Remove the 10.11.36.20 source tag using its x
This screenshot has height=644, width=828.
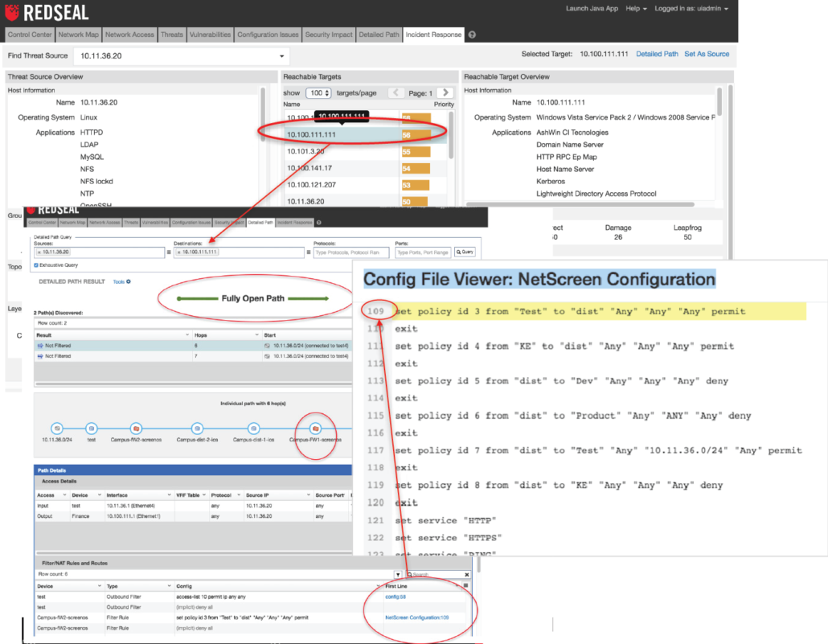[x=39, y=252]
